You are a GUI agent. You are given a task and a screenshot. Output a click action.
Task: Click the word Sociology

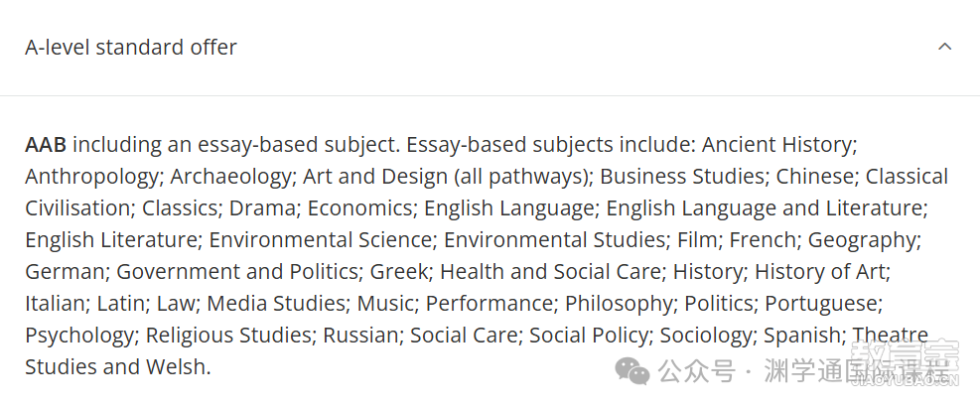pos(706,337)
